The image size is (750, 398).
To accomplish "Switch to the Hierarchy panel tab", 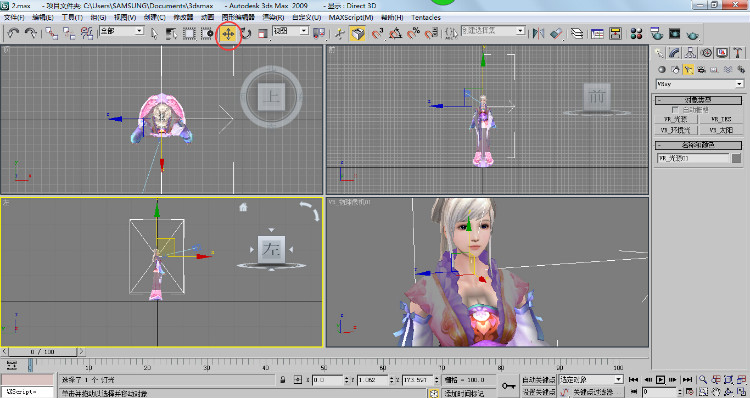I will 690,53.
